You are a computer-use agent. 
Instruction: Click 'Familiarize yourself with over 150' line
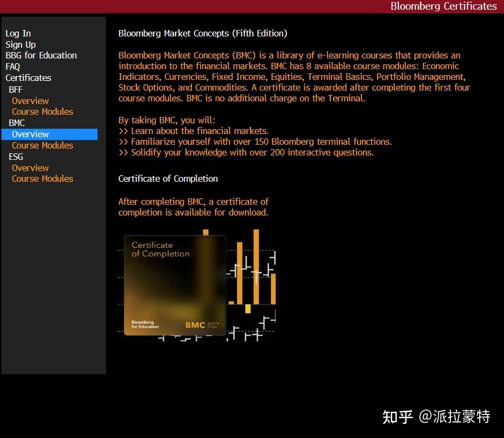click(255, 142)
